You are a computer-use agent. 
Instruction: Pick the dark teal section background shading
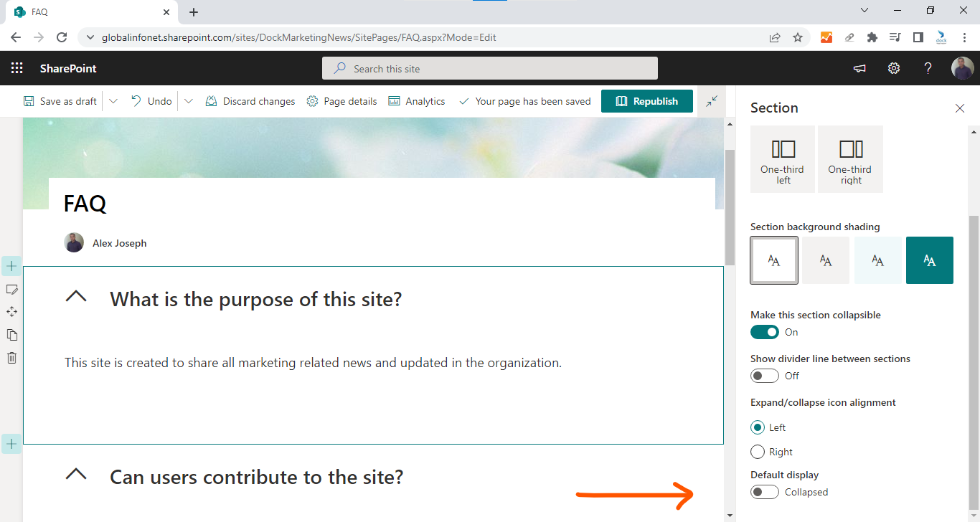click(x=930, y=260)
